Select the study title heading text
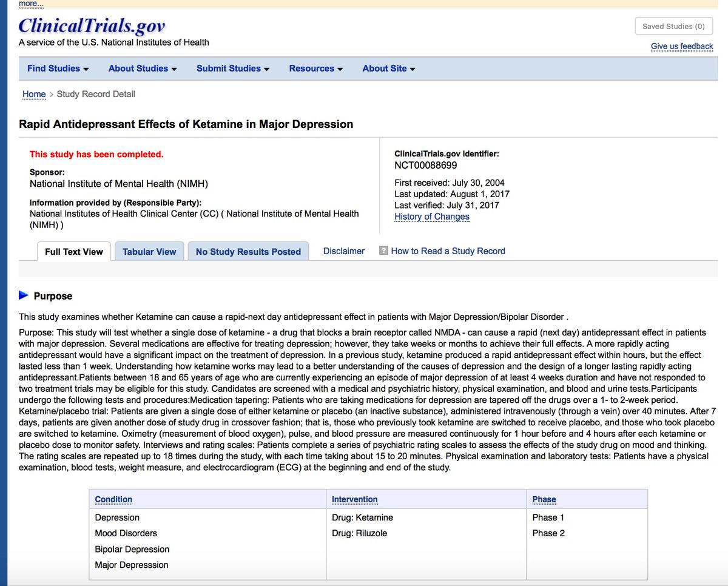Image resolution: width=728 pixels, height=586 pixels. pyautogui.click(x=186, y=124)
